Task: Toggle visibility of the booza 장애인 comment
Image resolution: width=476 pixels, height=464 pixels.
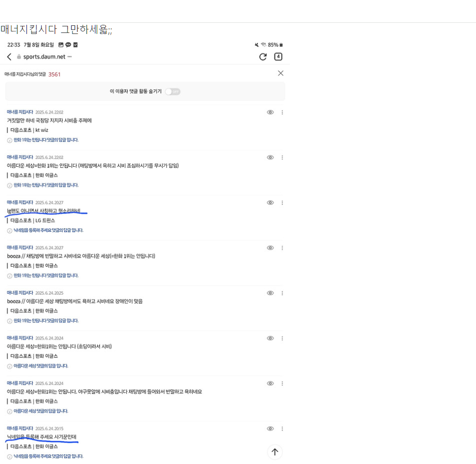Action: coord(270,293)
